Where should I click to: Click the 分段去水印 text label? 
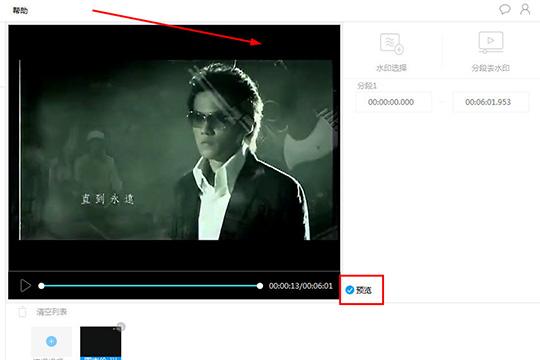490,68
